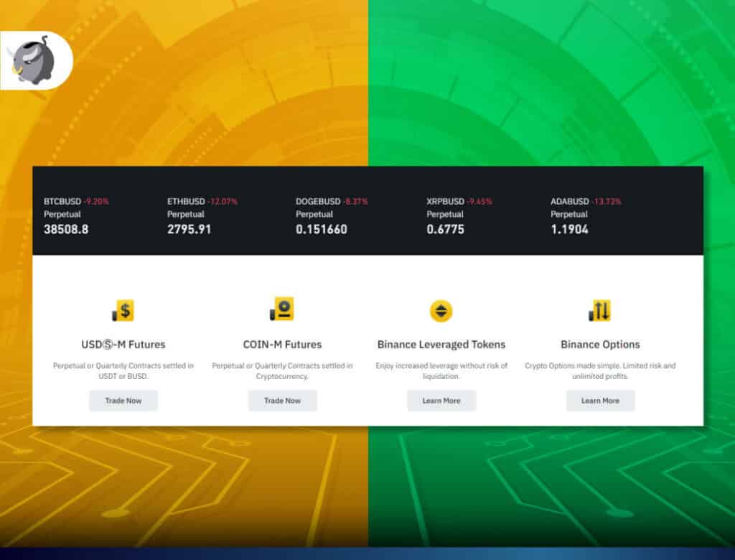Click the BTCBUSD price 38508.8
This screenshot has height=560, width=735.
66,229
